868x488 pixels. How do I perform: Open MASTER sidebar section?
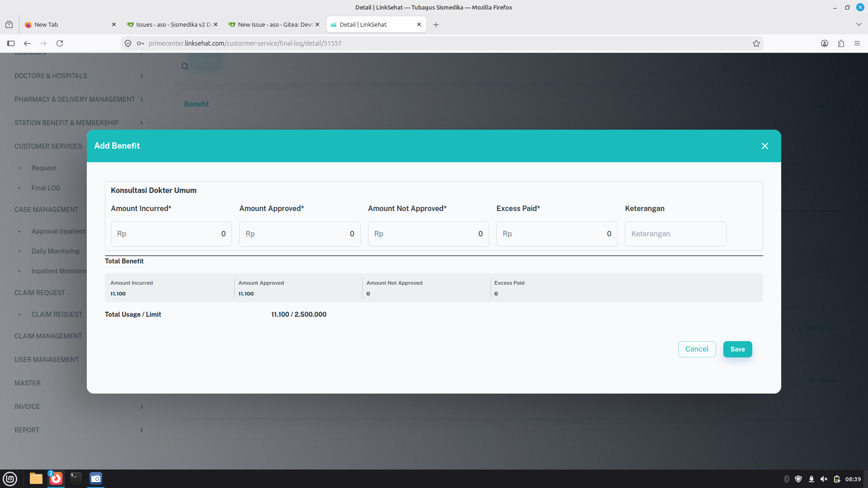pyautogui.click(x=27, y=383)
